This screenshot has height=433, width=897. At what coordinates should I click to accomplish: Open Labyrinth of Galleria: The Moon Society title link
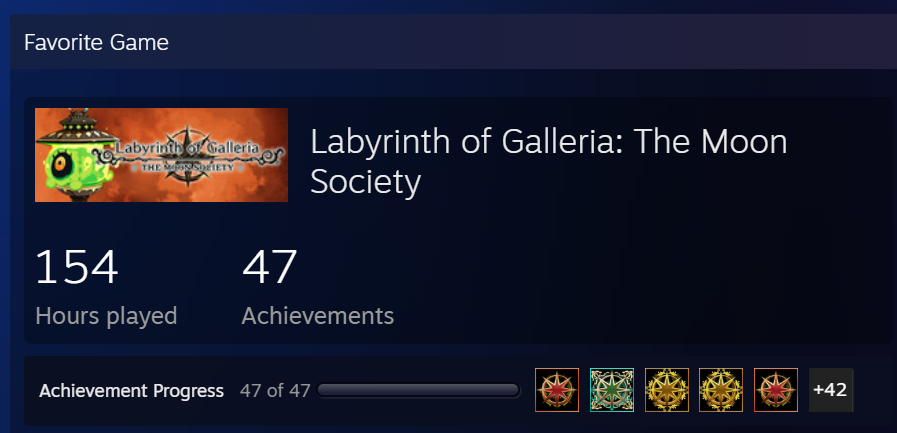548,162
